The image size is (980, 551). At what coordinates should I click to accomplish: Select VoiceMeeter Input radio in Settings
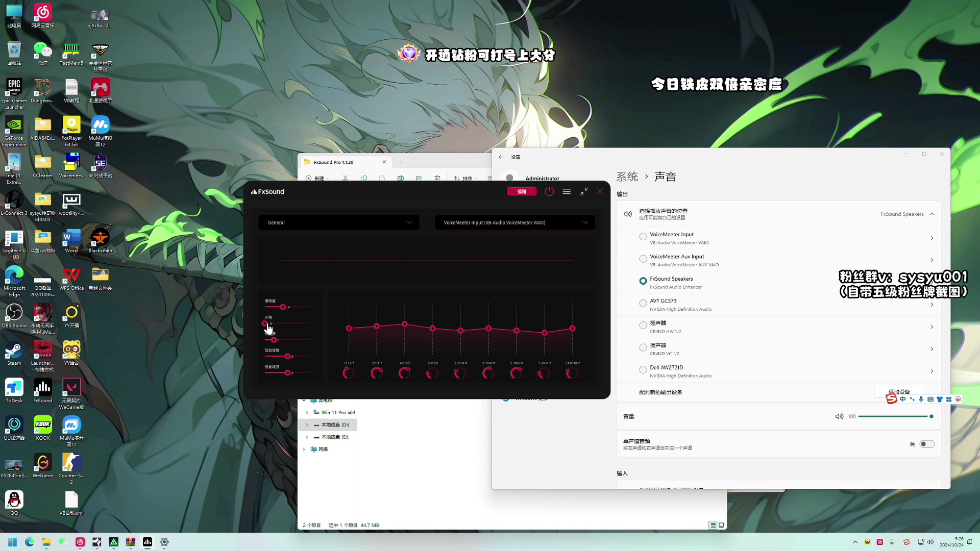point(643,237)
